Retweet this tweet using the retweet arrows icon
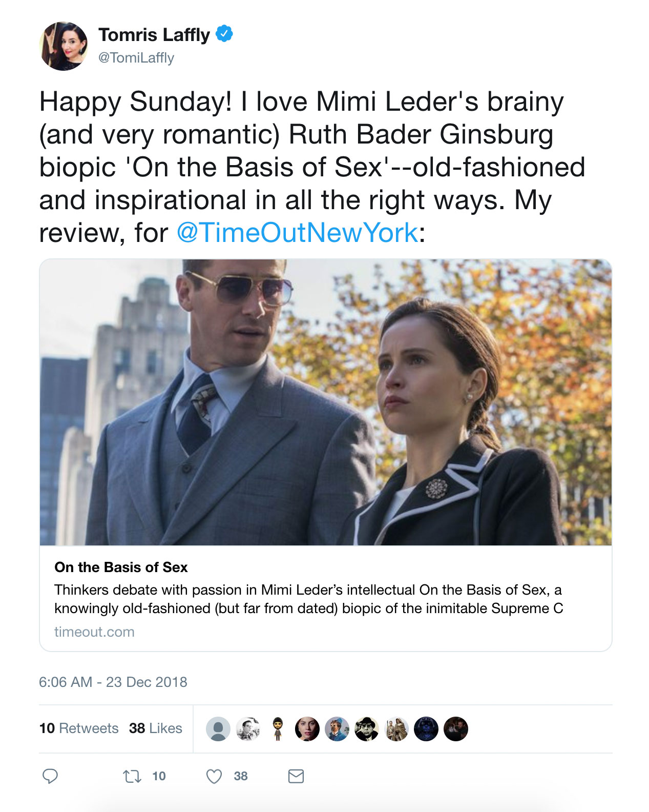 132,777
